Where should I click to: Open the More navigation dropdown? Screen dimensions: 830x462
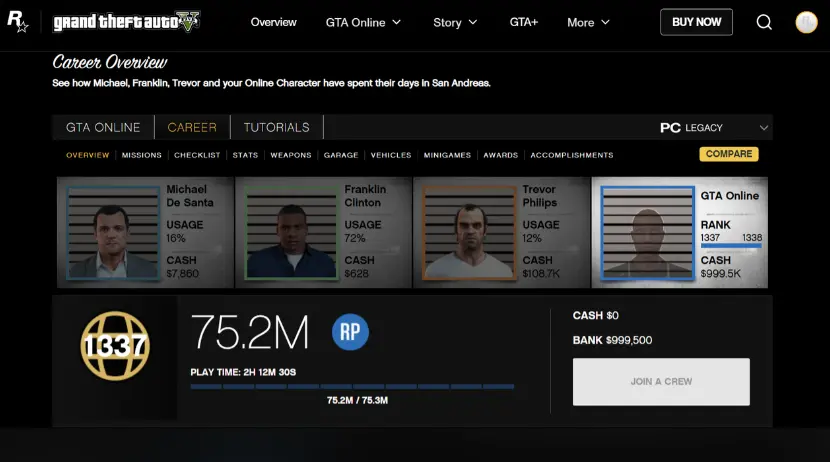tap(588, 22)
